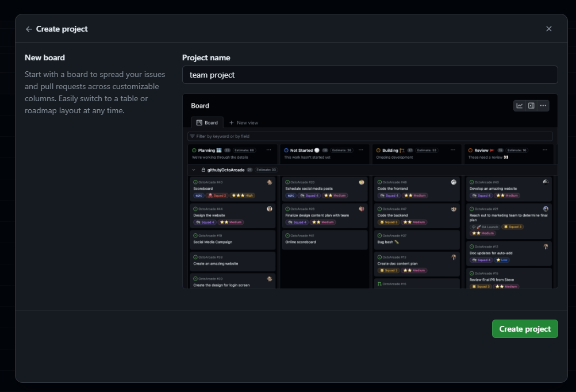Open the Review final PR from Steve card
Image resolution: width=576 pixels, height=392 pixels.
coord(509,278)
